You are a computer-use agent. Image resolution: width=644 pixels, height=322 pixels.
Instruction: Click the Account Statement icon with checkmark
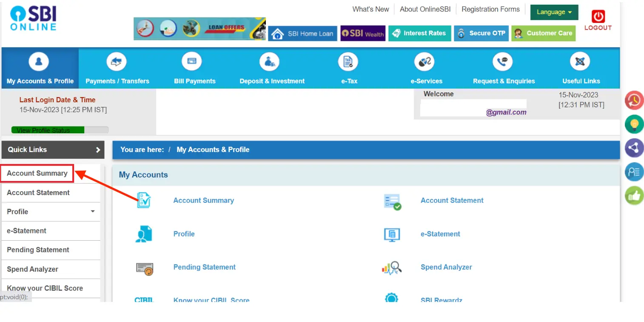pyautogui.click(x=392, y=201)
